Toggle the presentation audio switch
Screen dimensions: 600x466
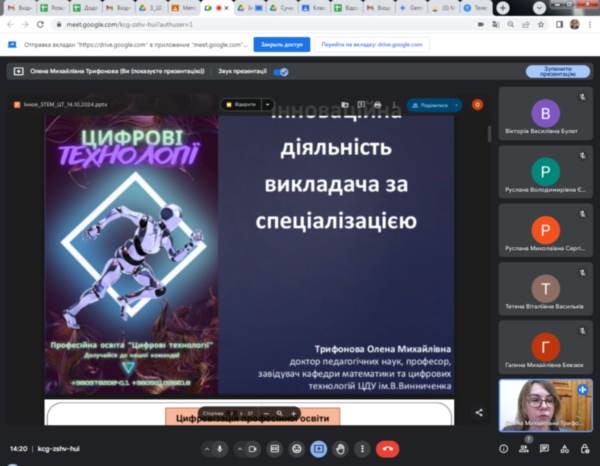tap(281, 72)
